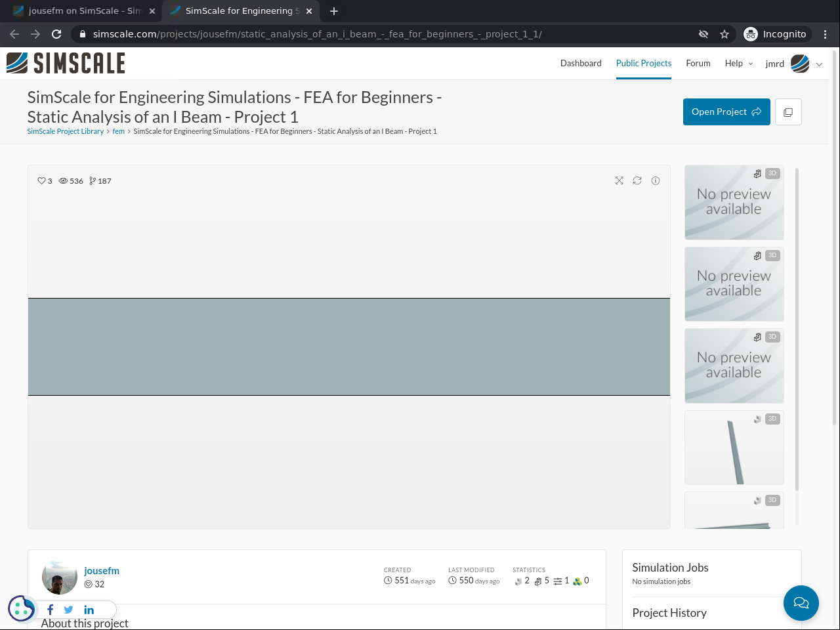Viewport: 840px width, 630px height.
Task: Click the geometries statistic icon showing 2
Action: point(518,581)
